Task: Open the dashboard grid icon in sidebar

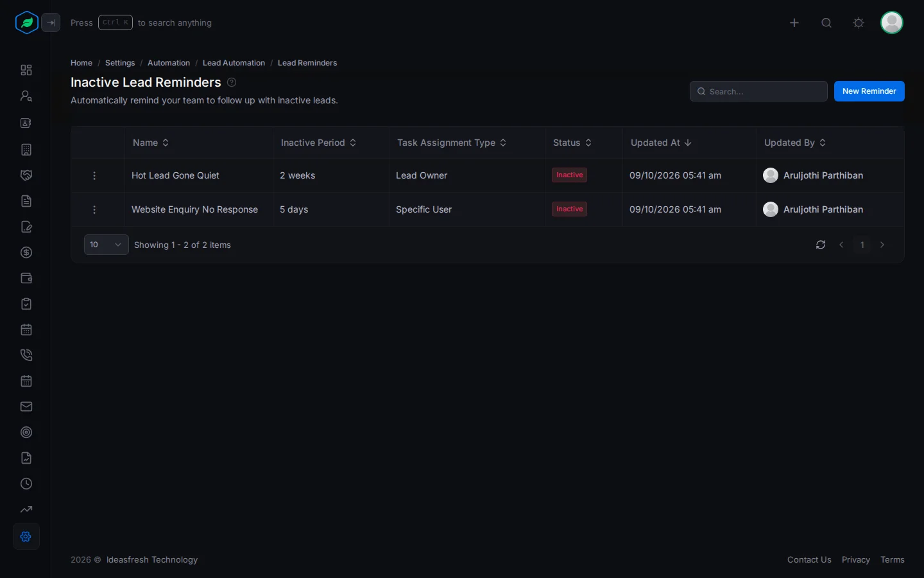Action: click(x=26, y=70)
